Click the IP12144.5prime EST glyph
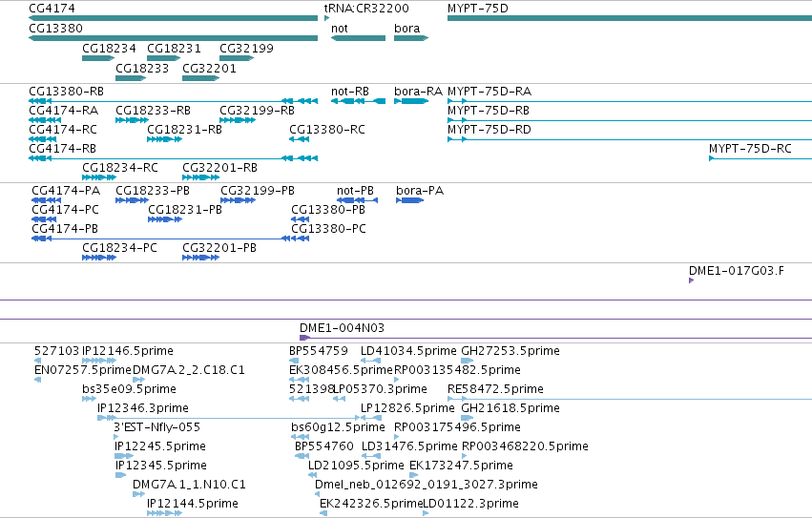The height and width of the screenshot is (518, 812). point(165,514)
